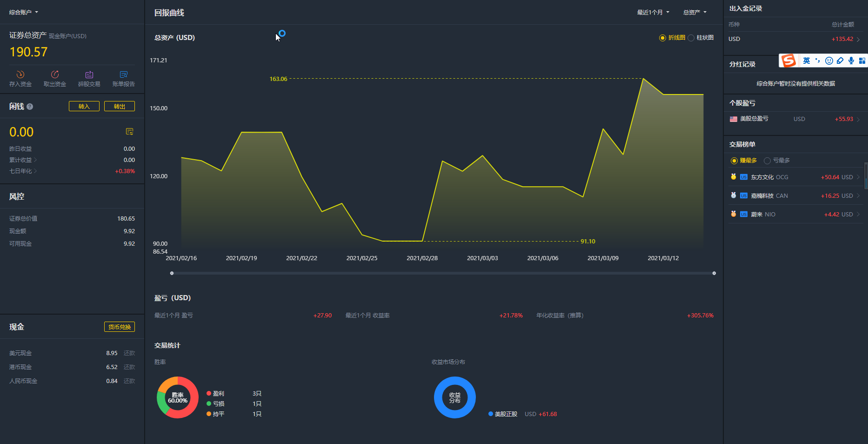Click the 亏损 1只 legend entry

(234, 404)
